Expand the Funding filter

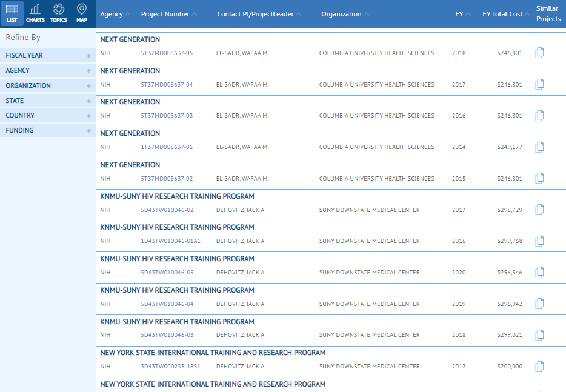click(48, 131)
